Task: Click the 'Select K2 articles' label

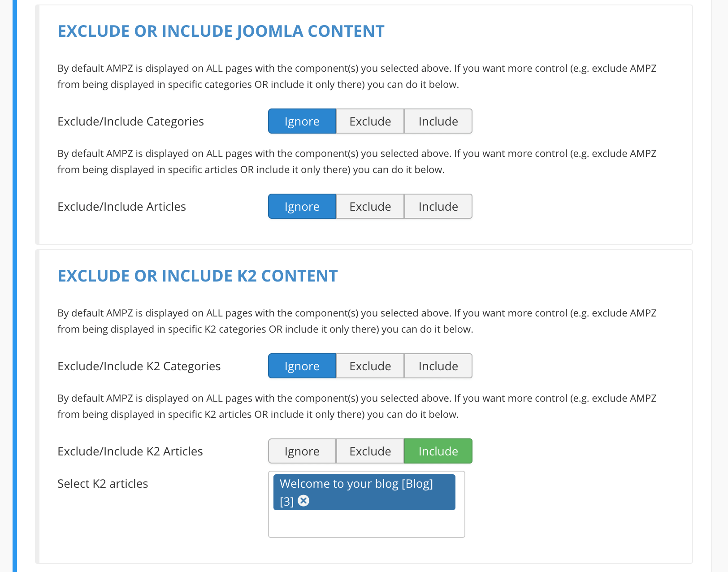Action: click(103, 484)
